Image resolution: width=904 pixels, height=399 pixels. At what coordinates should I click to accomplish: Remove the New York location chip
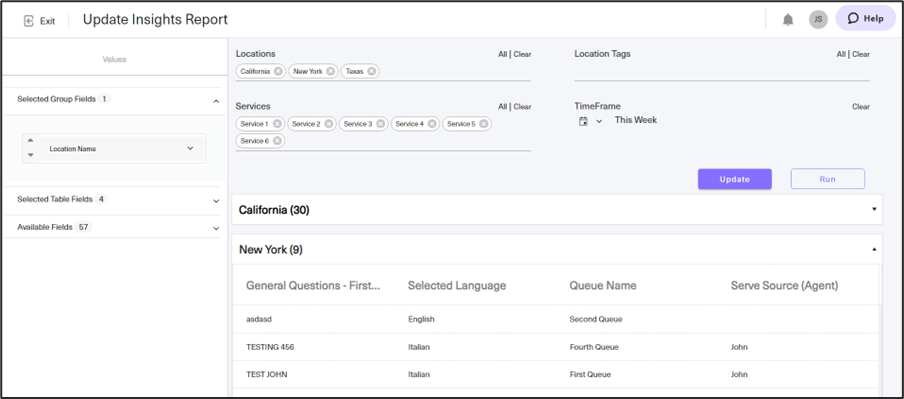[x=330, y=71]
